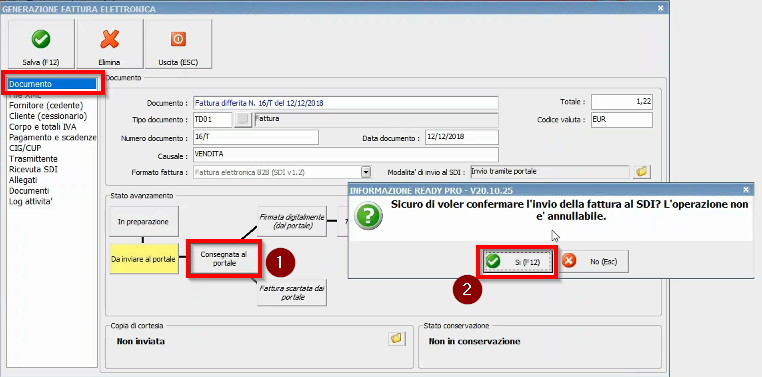Click the Modalita' di invio al SDI field
Image resolution: width=762 pixels, height=377 pixels.
coord(551,171)
